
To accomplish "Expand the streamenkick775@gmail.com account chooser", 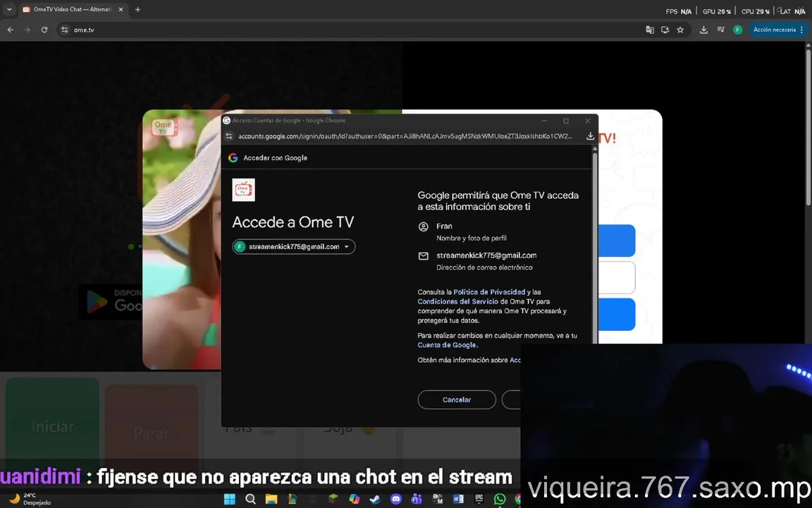I will click(294, 247).
